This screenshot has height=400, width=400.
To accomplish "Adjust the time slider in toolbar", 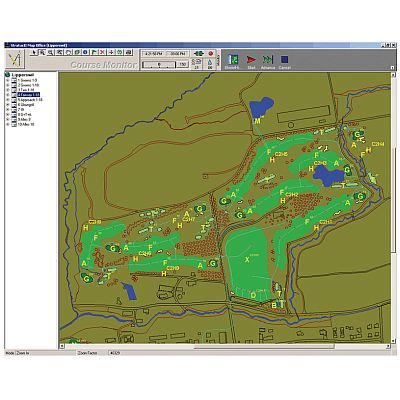I will pos(158,64).
